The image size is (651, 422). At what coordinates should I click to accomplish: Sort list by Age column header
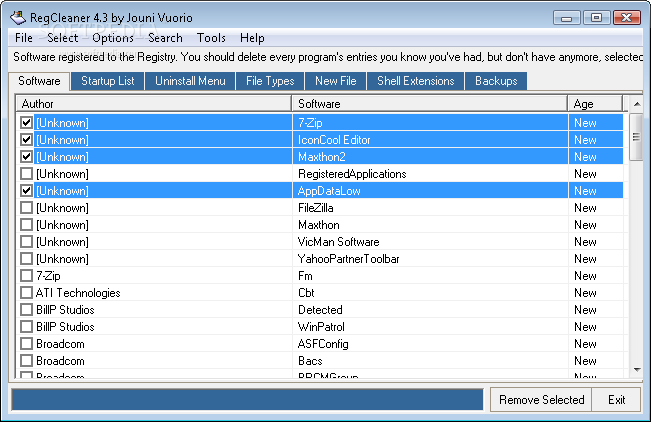pyautogui.click(x=595, y=103)
